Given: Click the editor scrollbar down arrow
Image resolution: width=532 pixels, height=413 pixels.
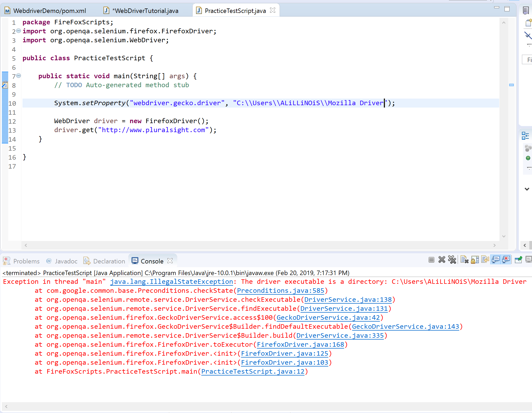Looking at the screenshot, I should click(x=504, y=236).
